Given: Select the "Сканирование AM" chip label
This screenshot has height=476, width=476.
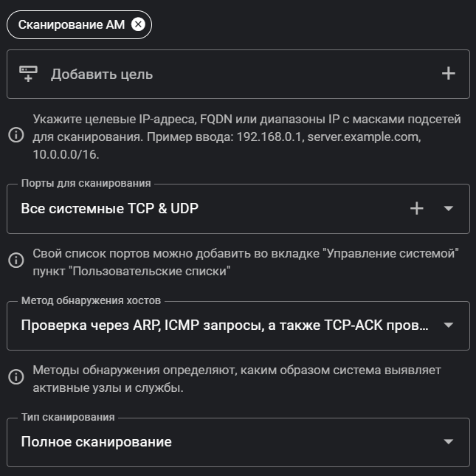Looking at the screenshot, I should coord(71,24).
